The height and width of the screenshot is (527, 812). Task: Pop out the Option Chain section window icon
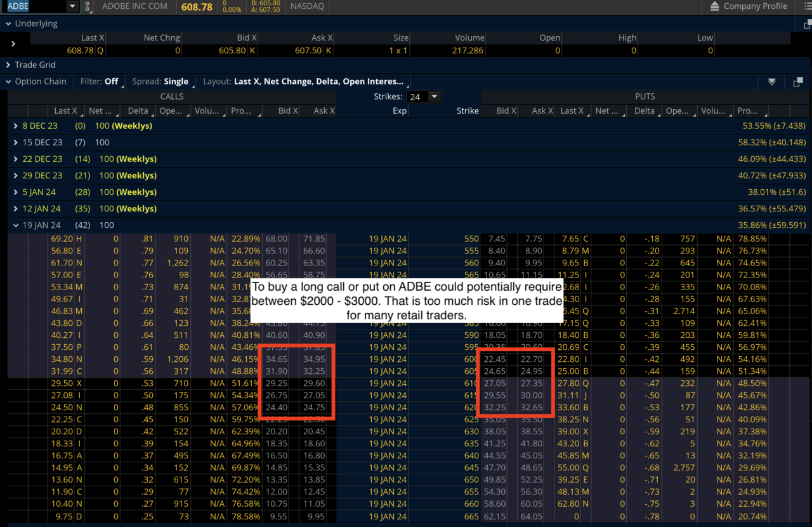click(798, 82)
